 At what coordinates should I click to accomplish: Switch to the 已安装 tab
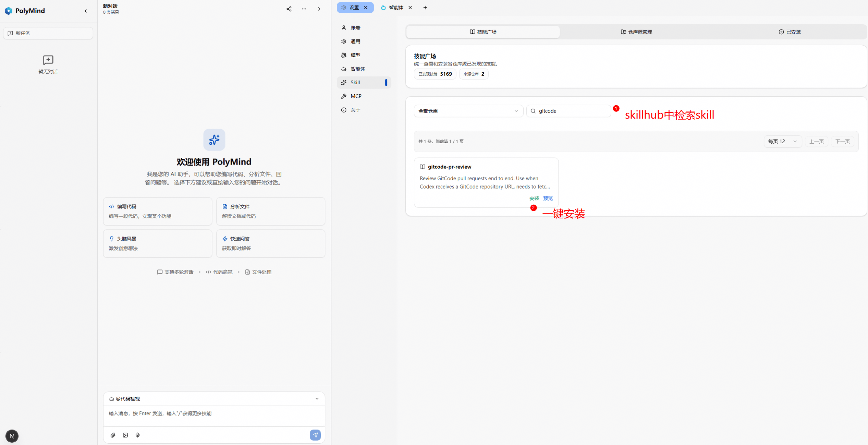pos(790,32)
